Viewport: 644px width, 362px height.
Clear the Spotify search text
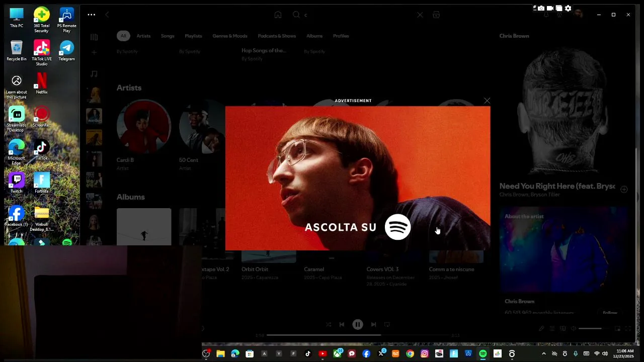420,15
